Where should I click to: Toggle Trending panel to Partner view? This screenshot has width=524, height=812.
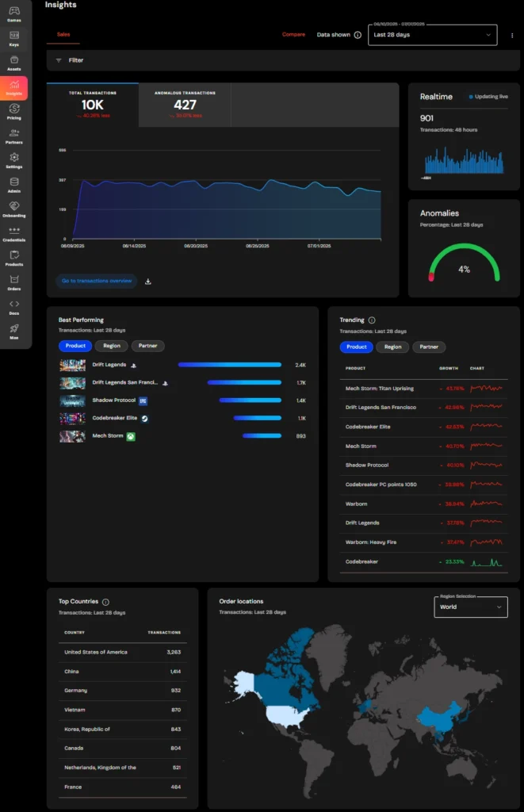point(429,347)
